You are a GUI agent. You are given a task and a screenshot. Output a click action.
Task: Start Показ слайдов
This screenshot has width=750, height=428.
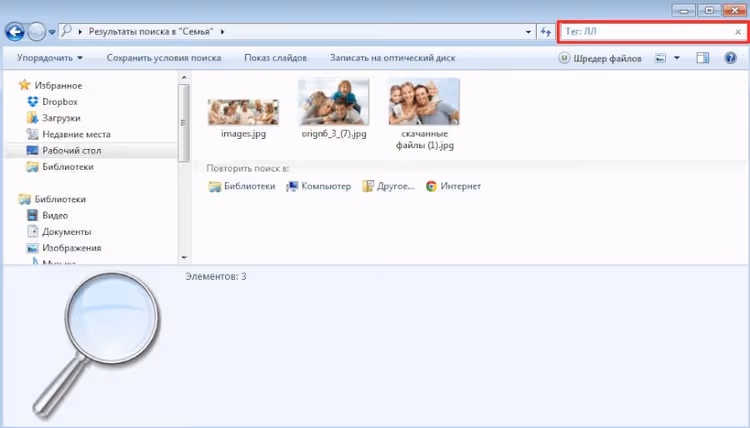[276, 58]
